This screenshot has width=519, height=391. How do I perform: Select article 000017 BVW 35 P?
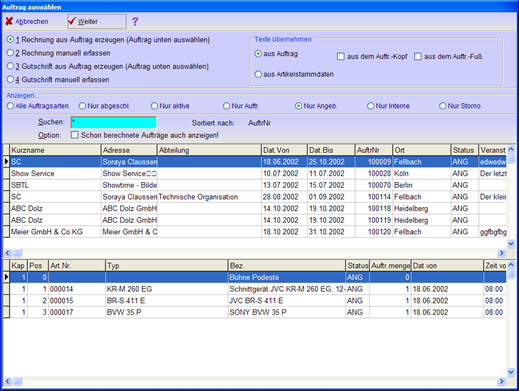point(255,312)
